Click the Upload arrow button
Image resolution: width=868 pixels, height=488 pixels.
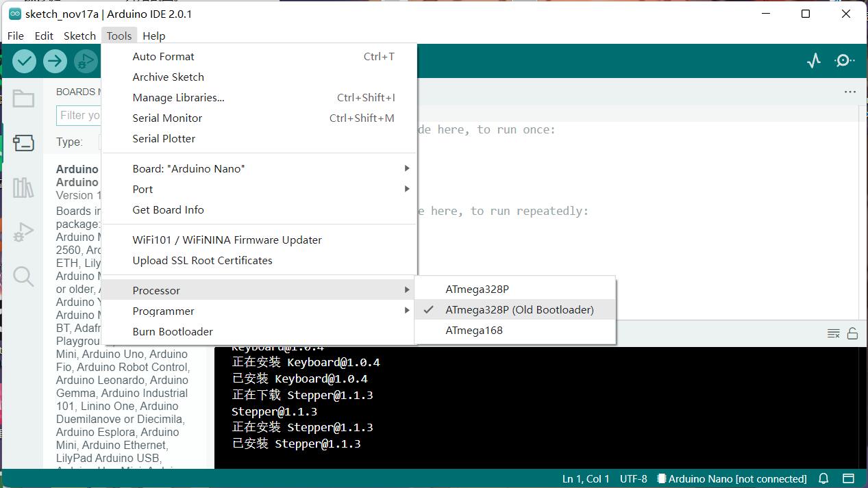pyautogui.click(x=55, y=61)
